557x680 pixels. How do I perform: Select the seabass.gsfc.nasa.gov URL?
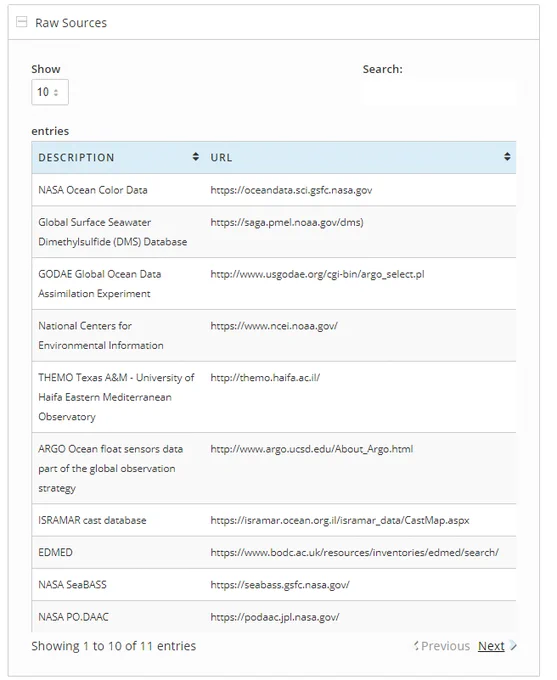click(280, 585)
